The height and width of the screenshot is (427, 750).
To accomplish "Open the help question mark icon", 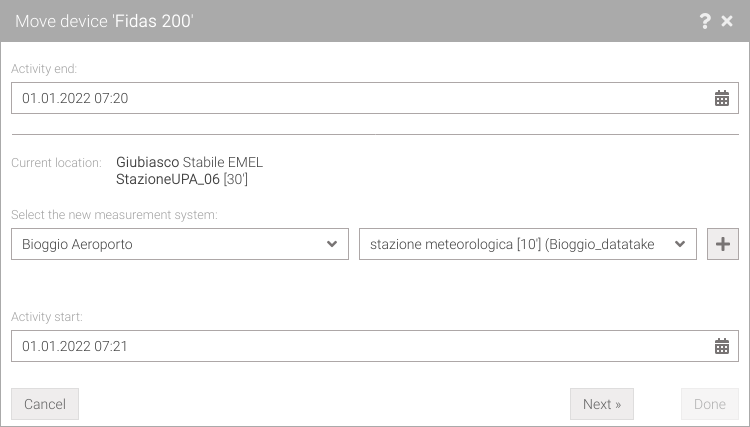I will tap(705, 21).
